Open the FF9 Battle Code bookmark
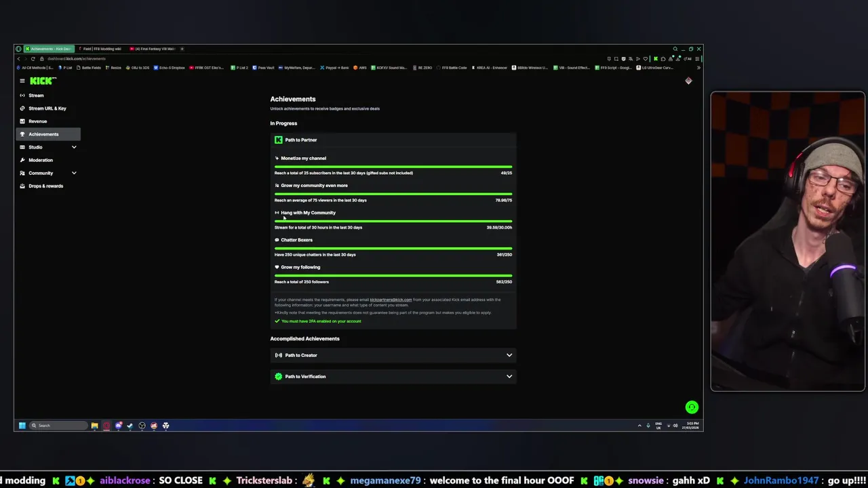This screenshot has width=868, height=488. coord(452,68)
